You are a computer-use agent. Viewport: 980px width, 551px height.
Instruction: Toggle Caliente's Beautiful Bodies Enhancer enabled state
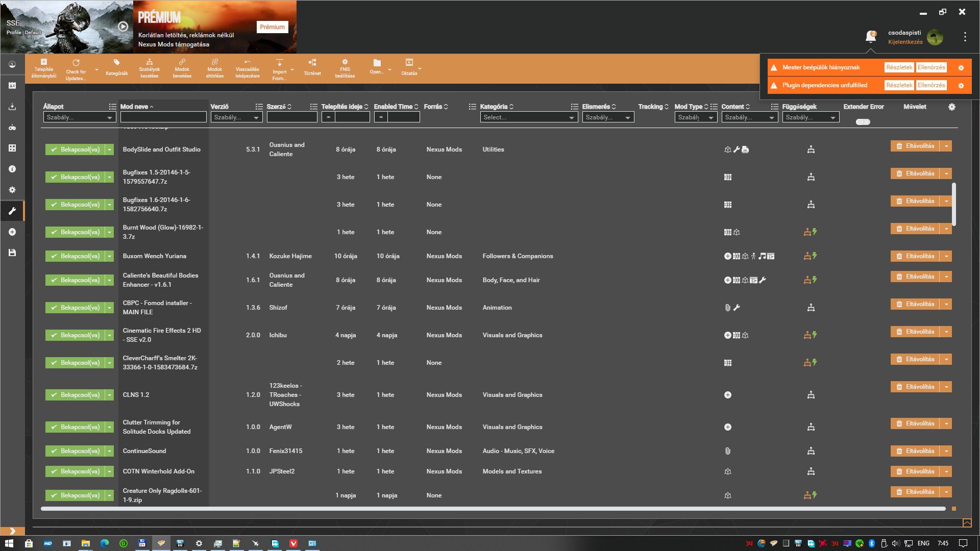pos(75,280)
